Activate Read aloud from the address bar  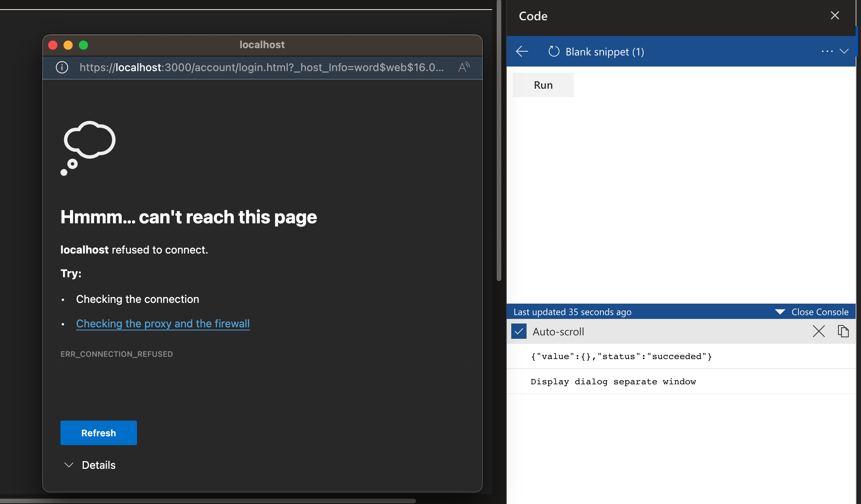pos(463,67)
